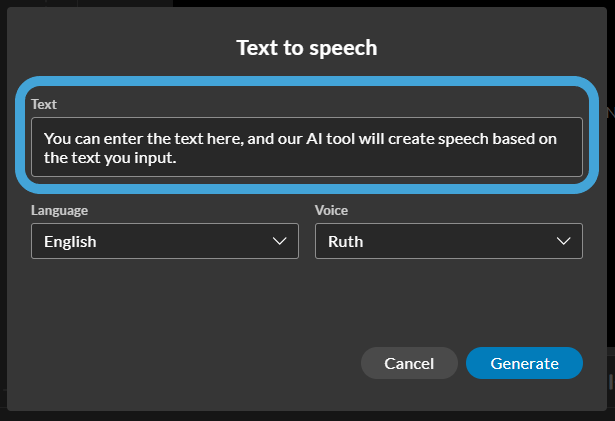
Task: Select the Ruth value in Voice field
Action: click(346, 241)
